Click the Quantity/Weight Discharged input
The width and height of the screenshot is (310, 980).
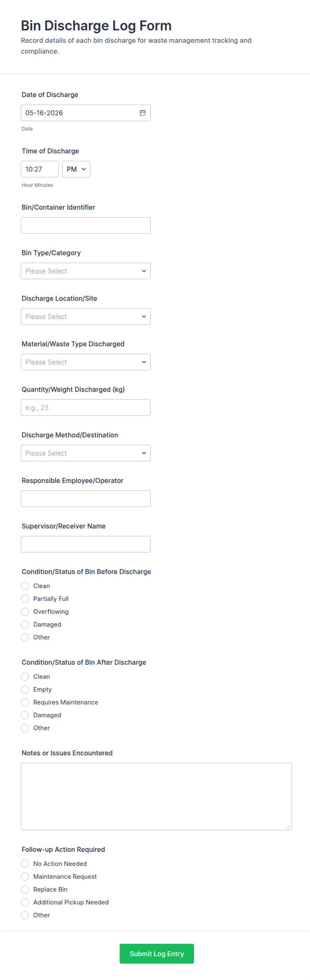[x=85, y=408]
